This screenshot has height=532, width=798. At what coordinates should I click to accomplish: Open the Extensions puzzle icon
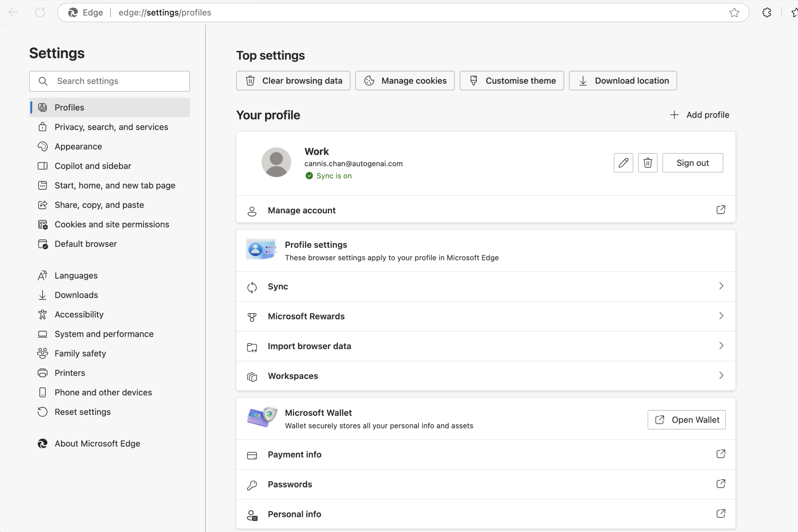click(x=767, y=13)
